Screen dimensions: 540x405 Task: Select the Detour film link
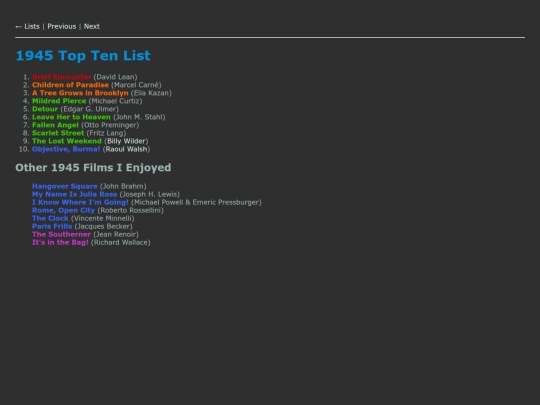pyautogui.click(x=45, y=109)
